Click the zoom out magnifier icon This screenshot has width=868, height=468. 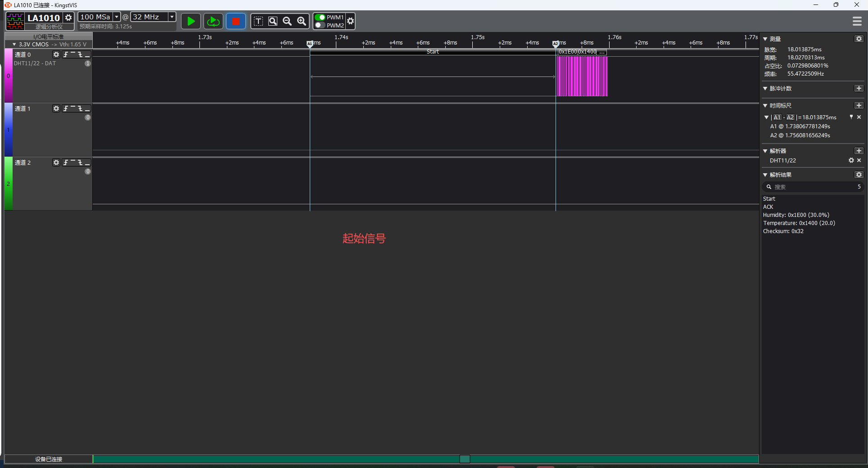287,21
